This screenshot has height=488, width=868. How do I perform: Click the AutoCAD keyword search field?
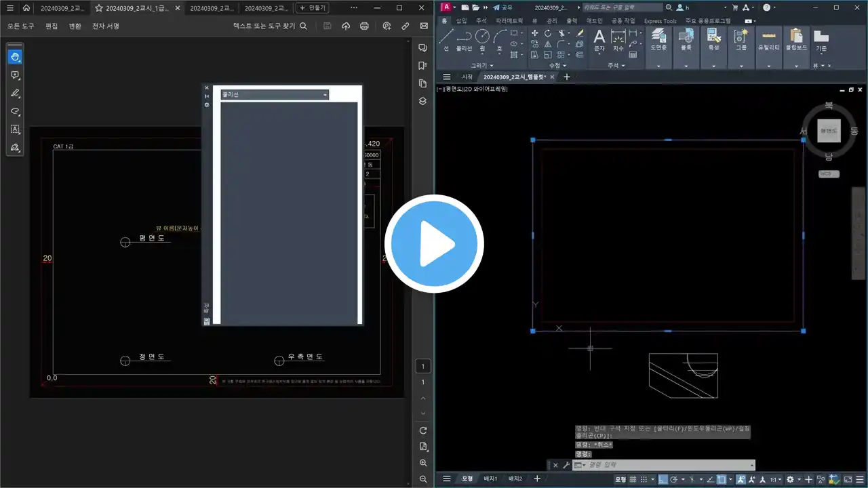click(623, 7)
